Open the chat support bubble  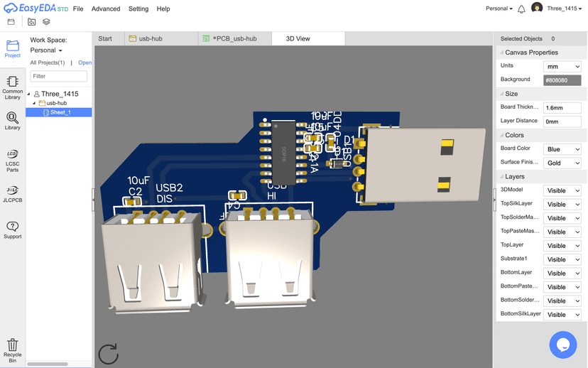pyautogui.click(x=562, y=345)
